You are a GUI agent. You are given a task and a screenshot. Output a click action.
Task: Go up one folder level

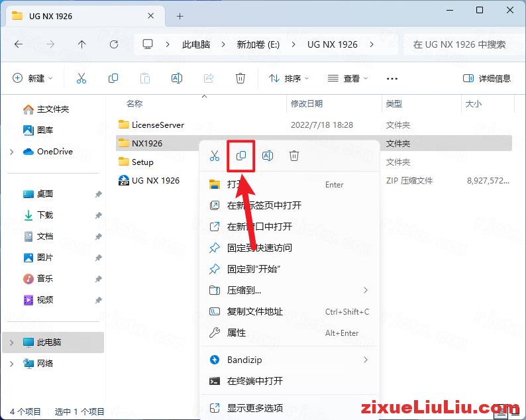pyautogui.click(x=81, y=44)
